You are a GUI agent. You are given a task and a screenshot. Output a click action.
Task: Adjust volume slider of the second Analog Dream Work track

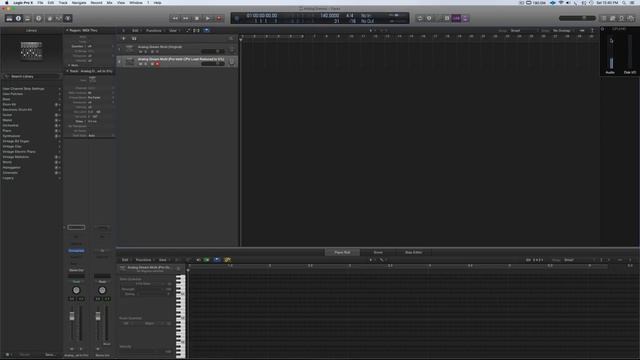click(213, 64)
